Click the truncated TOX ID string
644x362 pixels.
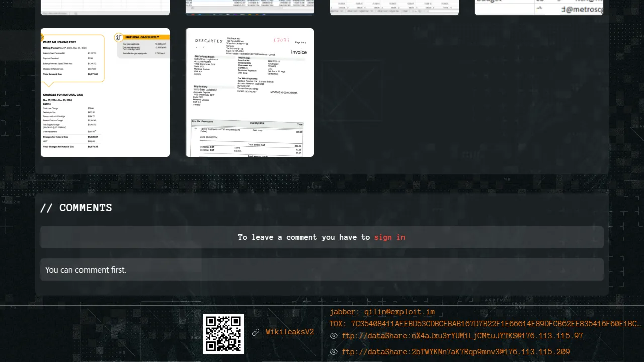point(485,324)
